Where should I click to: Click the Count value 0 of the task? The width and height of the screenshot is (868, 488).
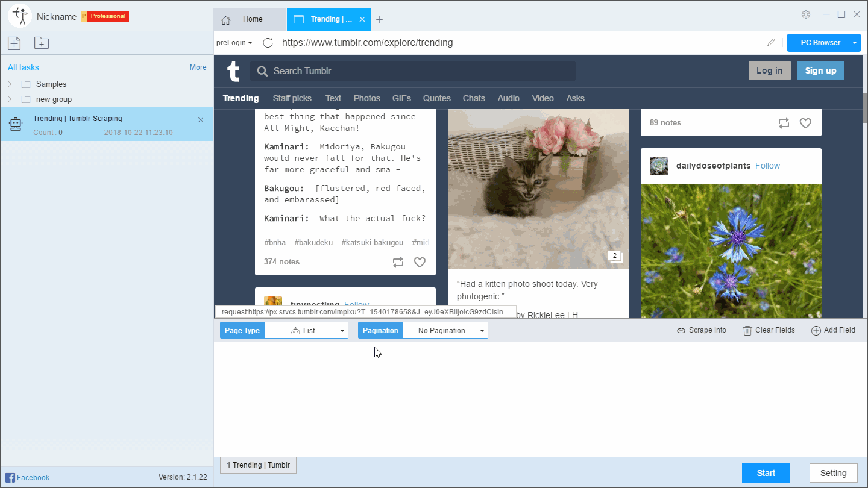(61, 133)
